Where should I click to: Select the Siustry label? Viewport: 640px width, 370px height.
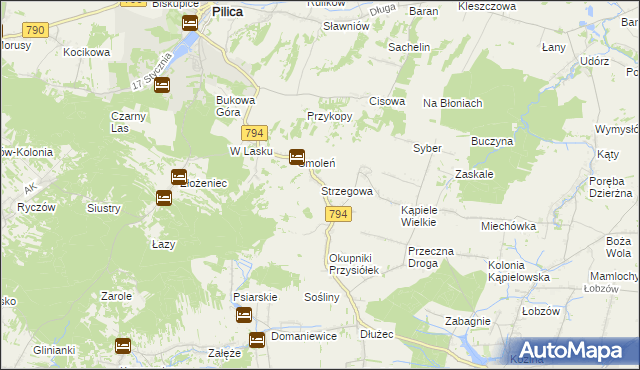point(104,208)
